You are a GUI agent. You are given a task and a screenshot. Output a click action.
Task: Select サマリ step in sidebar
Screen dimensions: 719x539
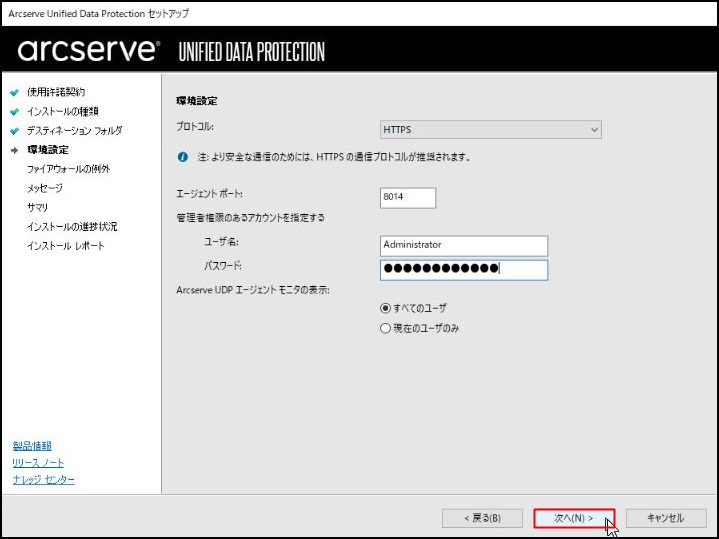pyautogui.click(x=37, y=207)
